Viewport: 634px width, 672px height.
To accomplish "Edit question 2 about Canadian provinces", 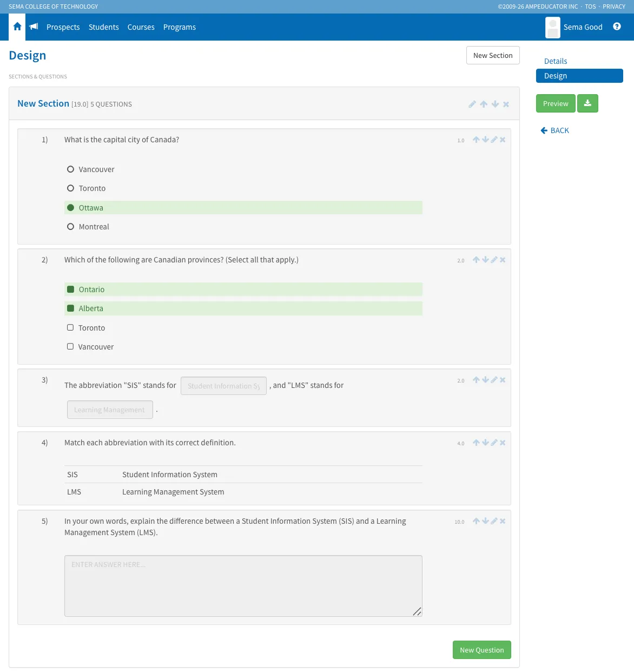I will tap(494, 260).
